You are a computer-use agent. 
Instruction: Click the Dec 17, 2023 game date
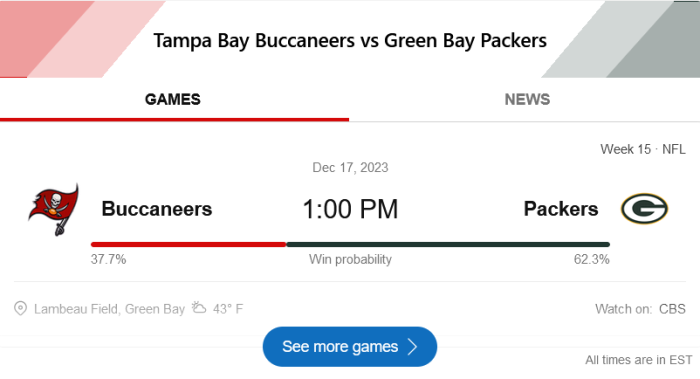coord(350,167)
